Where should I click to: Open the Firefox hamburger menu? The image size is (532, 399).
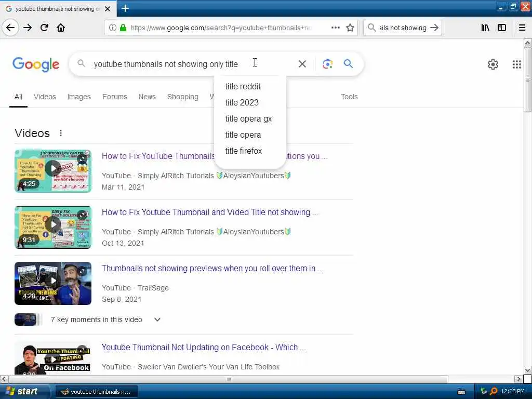tap(522, 28)
